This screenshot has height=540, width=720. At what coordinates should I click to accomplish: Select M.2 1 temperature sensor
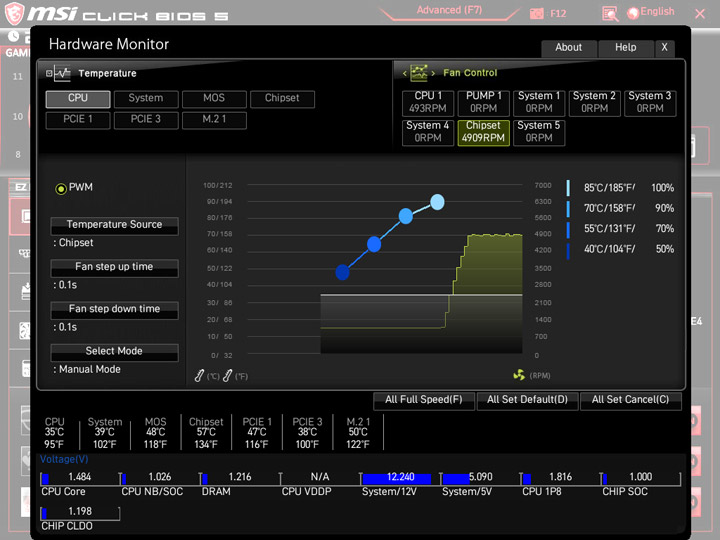click(x=214, y=120)
